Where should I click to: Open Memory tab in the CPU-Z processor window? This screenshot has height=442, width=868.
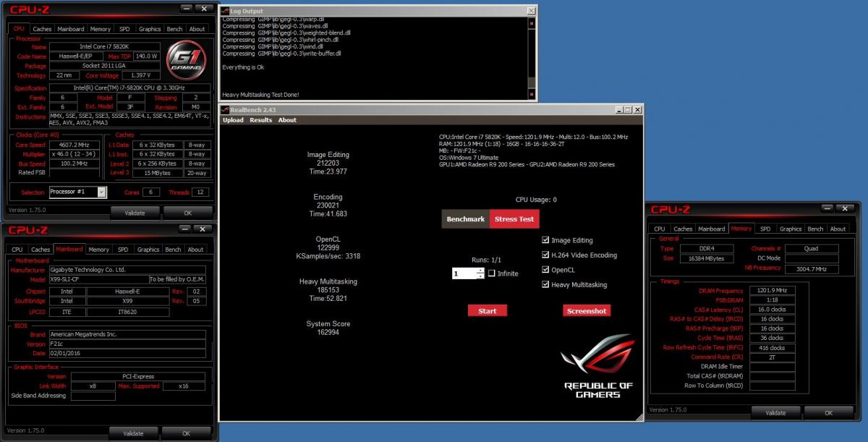click(x=101, y=29)
